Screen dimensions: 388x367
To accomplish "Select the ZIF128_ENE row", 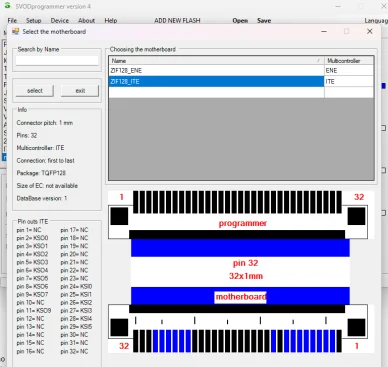I will pos(241,71).
